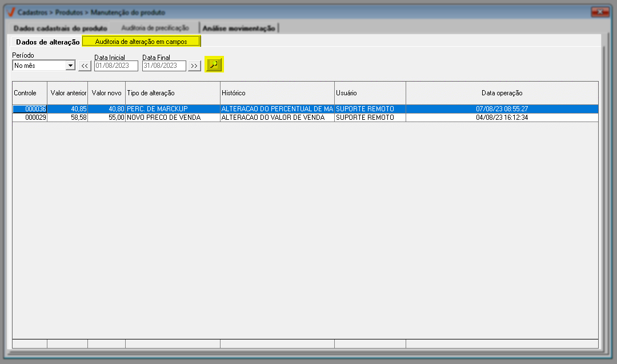Advance to next period with >> button

(194, 66)
